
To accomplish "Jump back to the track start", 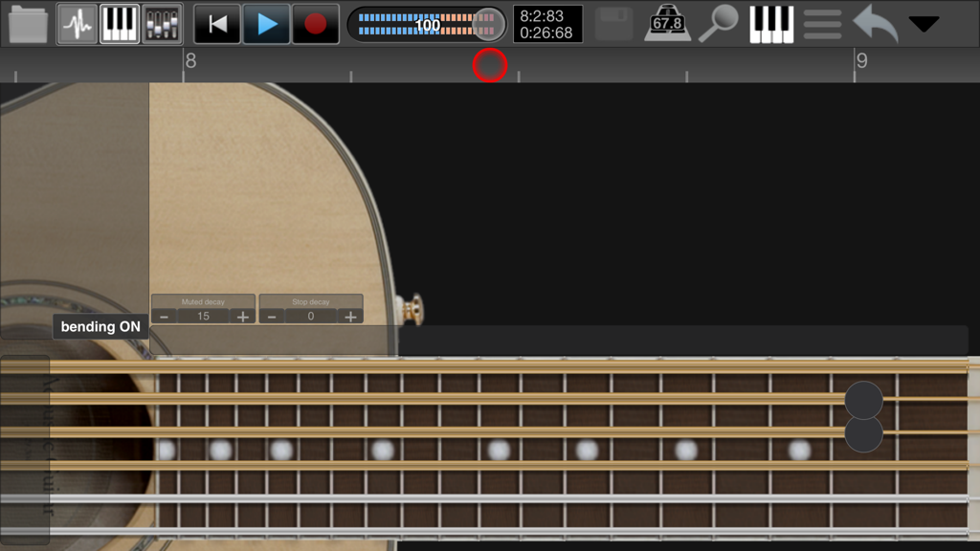I will click(216, 23).
